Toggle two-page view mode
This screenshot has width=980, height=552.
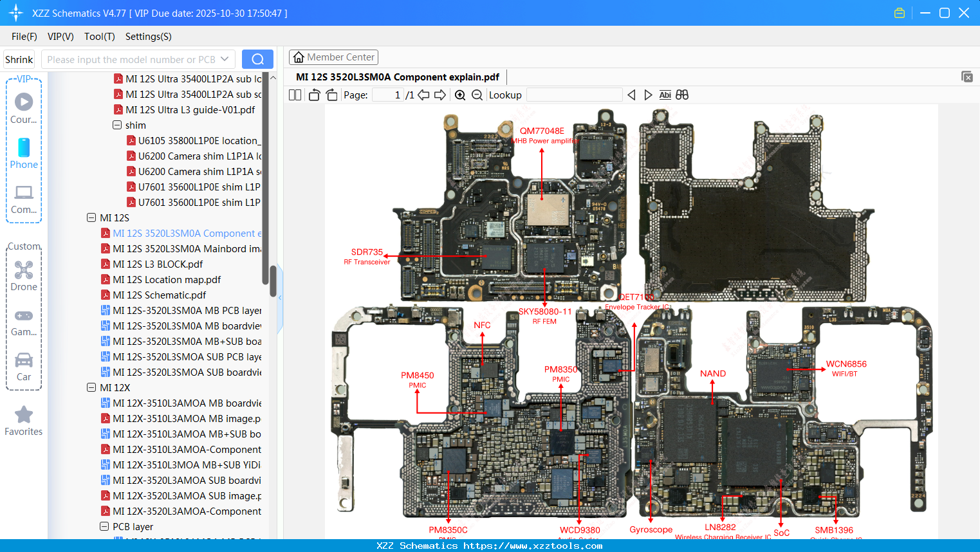[295, 95]
